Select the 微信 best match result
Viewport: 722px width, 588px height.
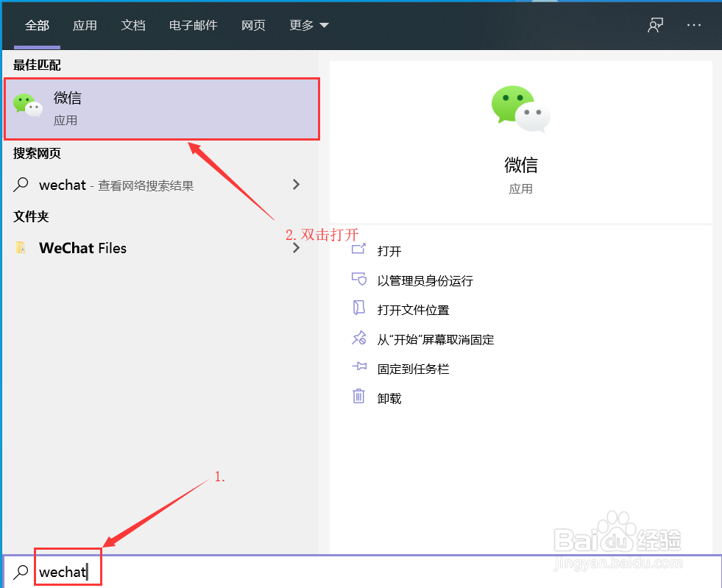click(x=162, y=109)
